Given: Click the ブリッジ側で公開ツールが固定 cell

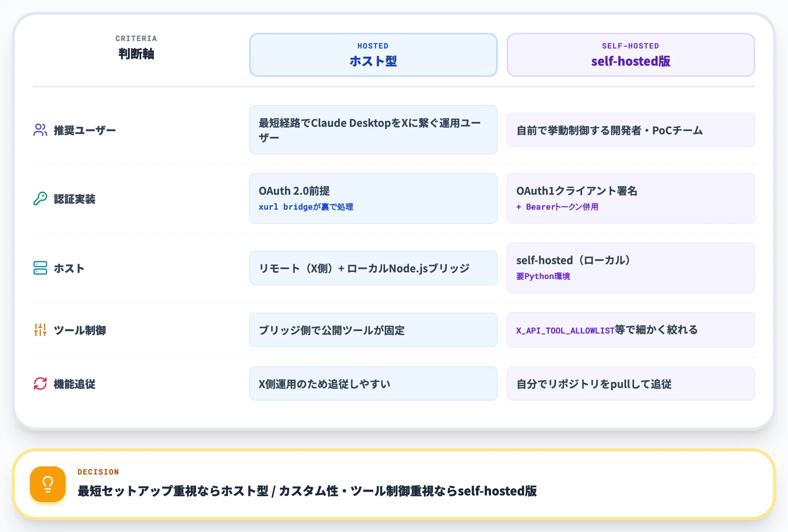Looking at the screenshot, I should 373,330.
